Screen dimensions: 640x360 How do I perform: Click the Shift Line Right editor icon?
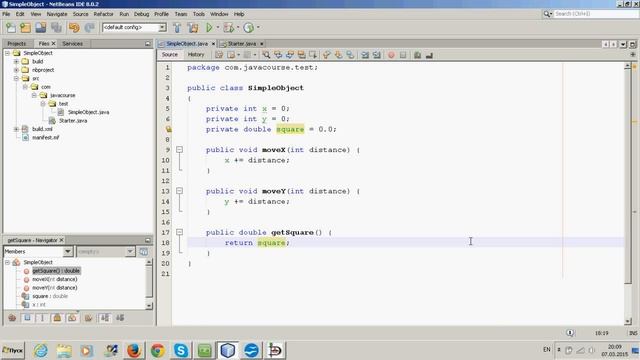coord(377,55)
